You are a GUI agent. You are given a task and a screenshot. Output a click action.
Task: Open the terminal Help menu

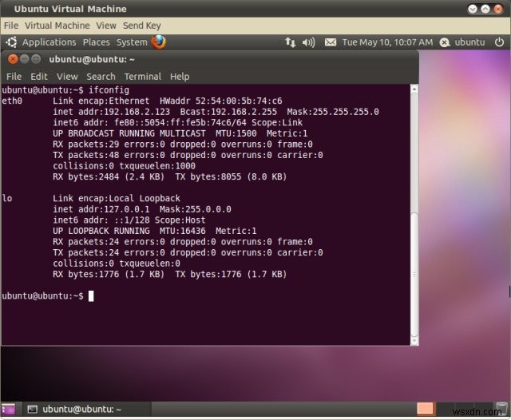pos(180,77)
